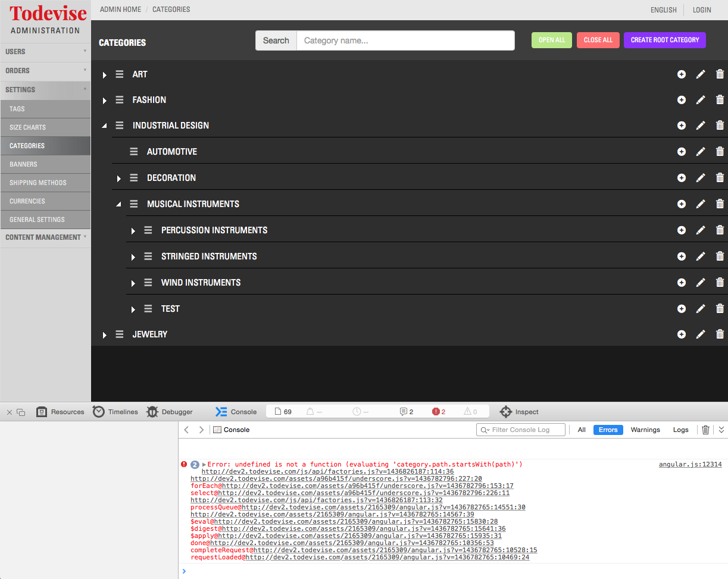
Task: Filter console by Logs
Action: click(x=680, y=430)
